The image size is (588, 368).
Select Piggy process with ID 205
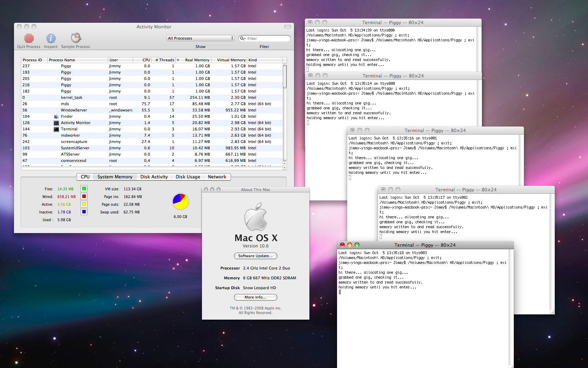[x=152, y=79]
